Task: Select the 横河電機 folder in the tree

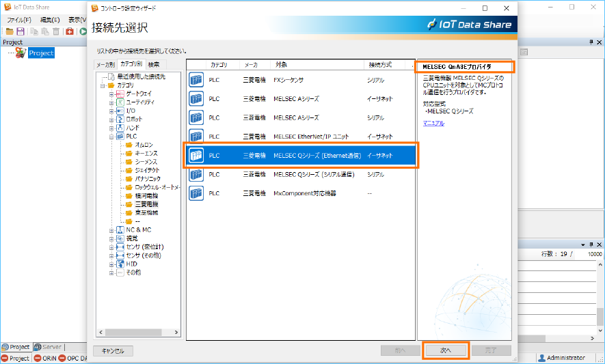Action: pyautogui.click(x=142, y=195)
